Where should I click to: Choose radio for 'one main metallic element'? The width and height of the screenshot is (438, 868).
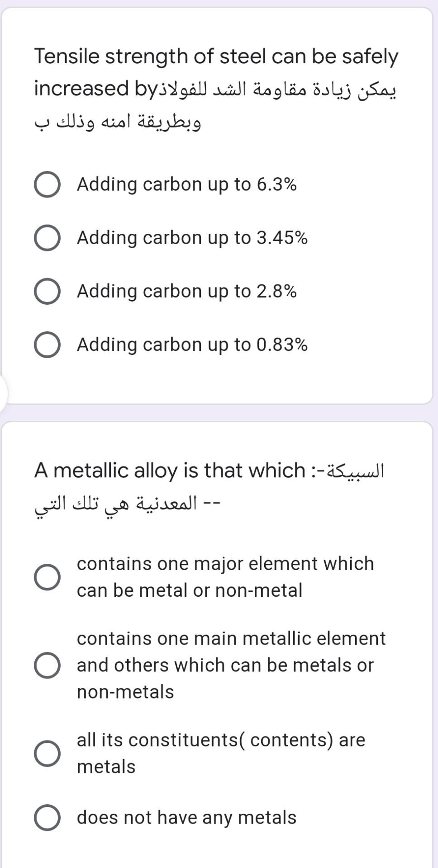coord(47,665)
